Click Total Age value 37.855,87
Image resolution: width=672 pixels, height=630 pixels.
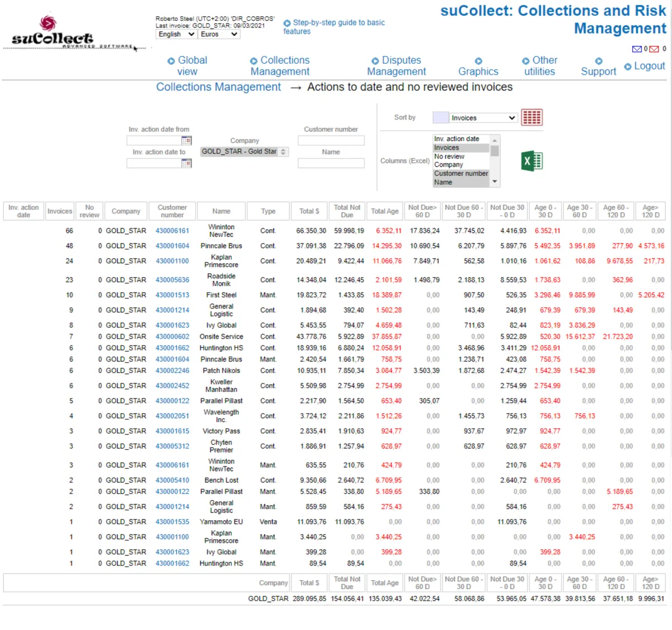(387, 337)
